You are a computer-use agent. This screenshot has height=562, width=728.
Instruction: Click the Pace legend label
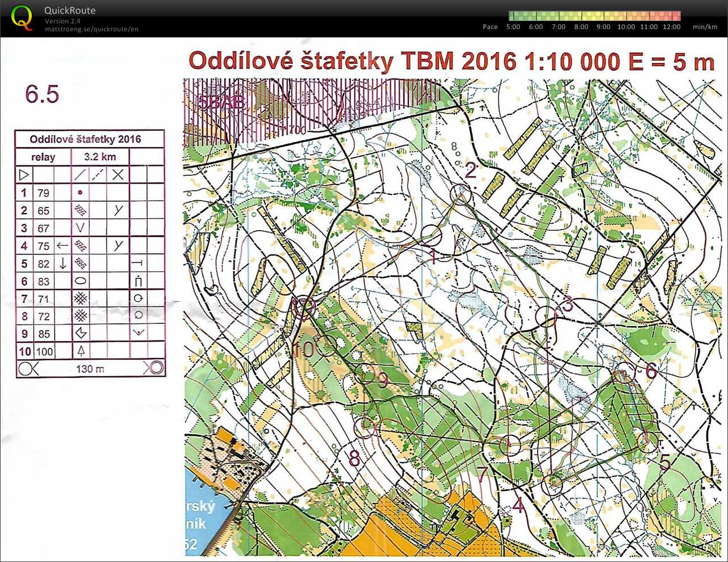click(x=490, y=27)
